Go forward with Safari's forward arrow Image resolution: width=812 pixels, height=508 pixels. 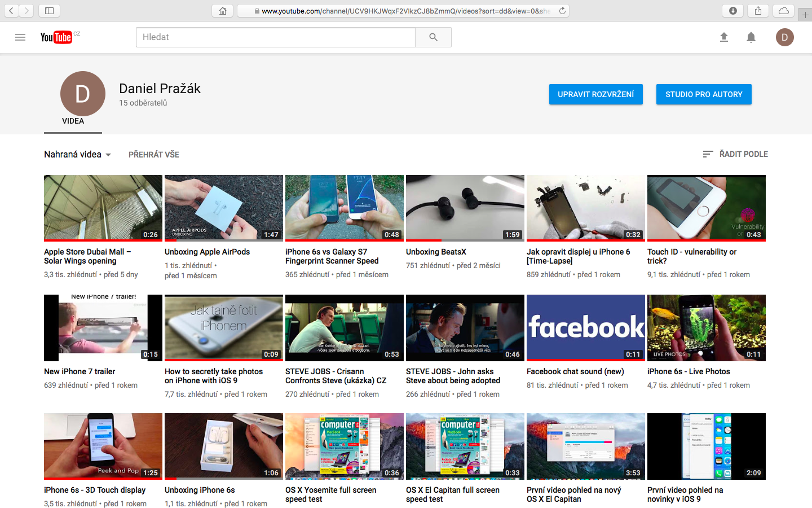coord(27,11)
